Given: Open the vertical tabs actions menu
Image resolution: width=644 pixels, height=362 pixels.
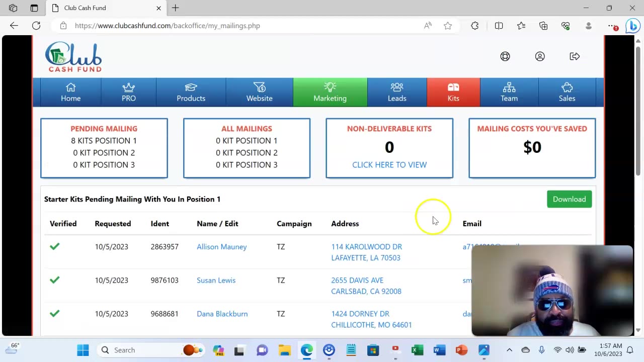Looking at the screenshot, I should (x=34, y=8).
